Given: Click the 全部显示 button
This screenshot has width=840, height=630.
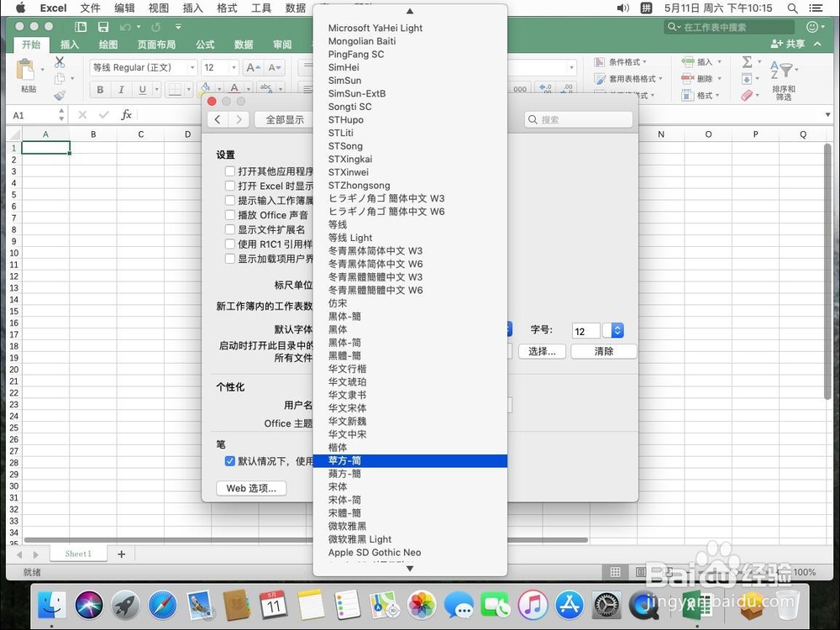Looking at the screenshot, I should click(x=285, y=119).
